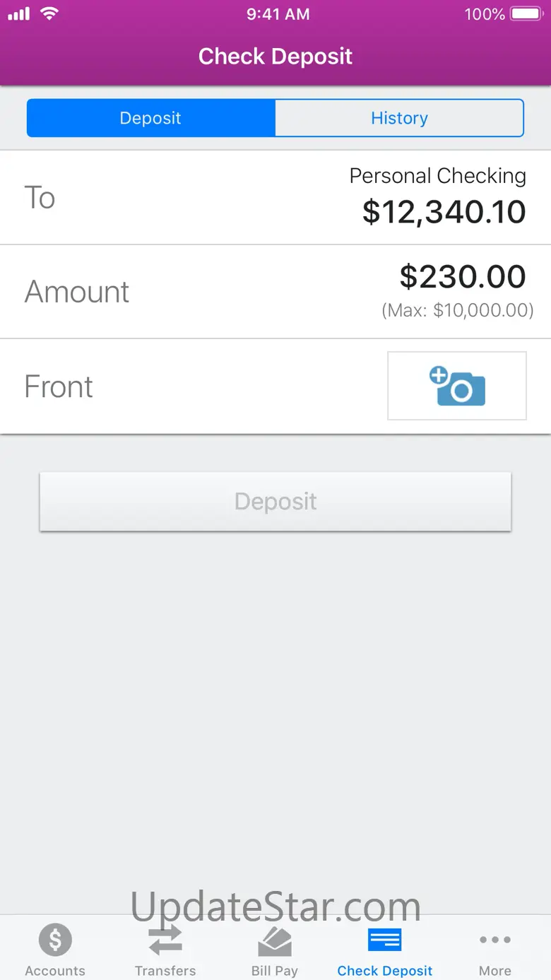This screenshot has height=980, width=551.
Task: Open the More menu dots icon
Action: (494, 940)
